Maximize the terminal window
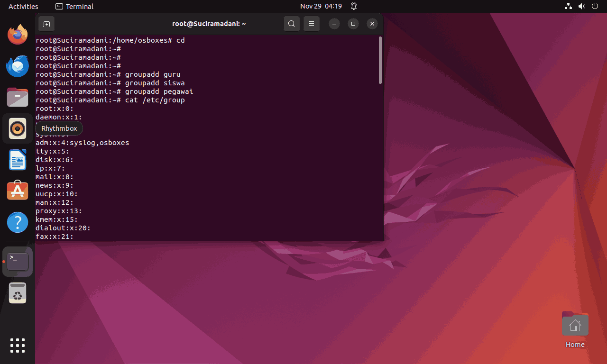This screenshot has height=364, width=607. (353, 24)
